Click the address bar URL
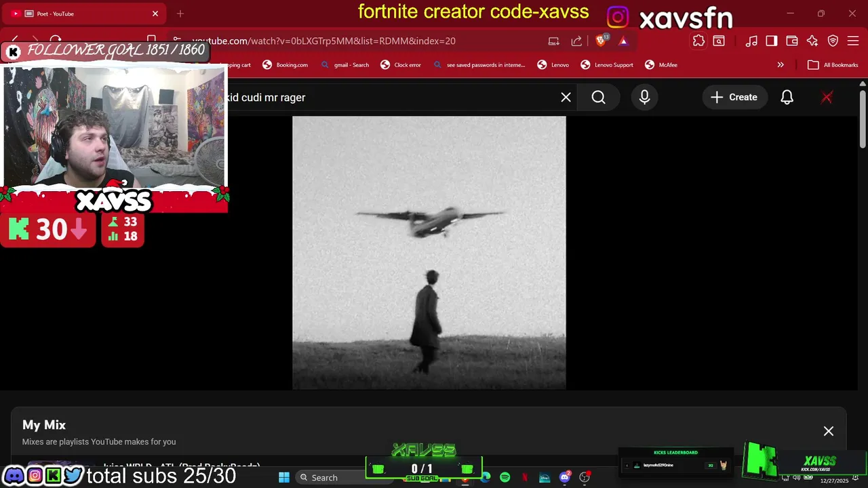868x488 pixels. (323, 41)
